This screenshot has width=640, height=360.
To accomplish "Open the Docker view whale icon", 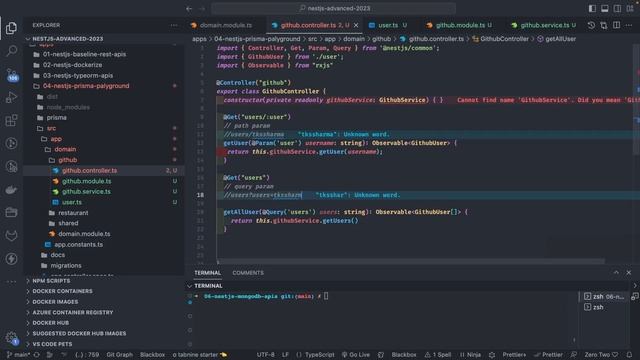I will 11,189.
